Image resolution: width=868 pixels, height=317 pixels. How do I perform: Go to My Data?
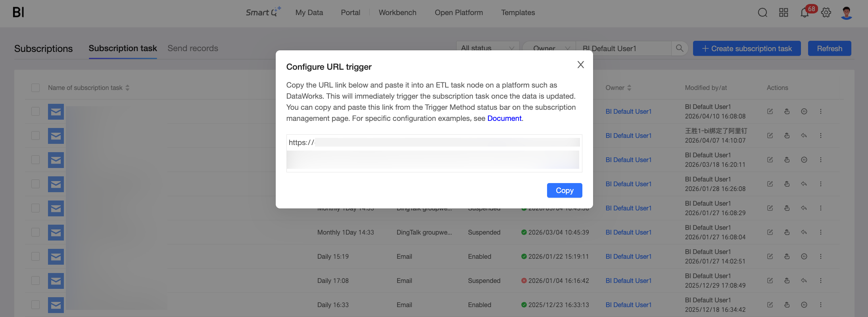309,13
